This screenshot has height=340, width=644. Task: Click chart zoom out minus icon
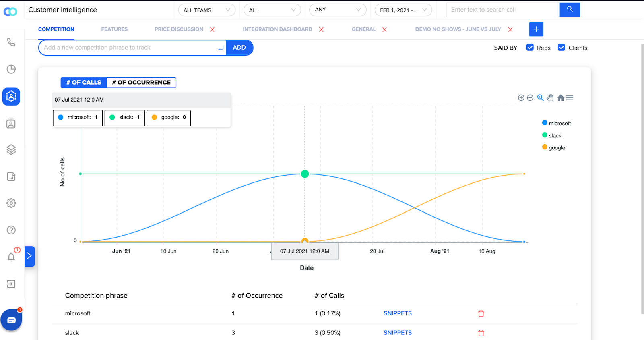[x=530, y=98]
